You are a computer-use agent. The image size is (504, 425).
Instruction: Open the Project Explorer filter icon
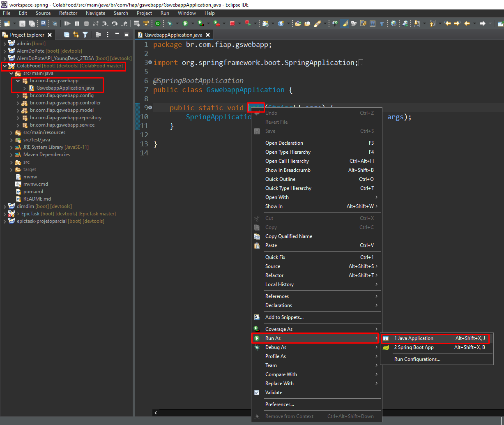pos(85,35)
